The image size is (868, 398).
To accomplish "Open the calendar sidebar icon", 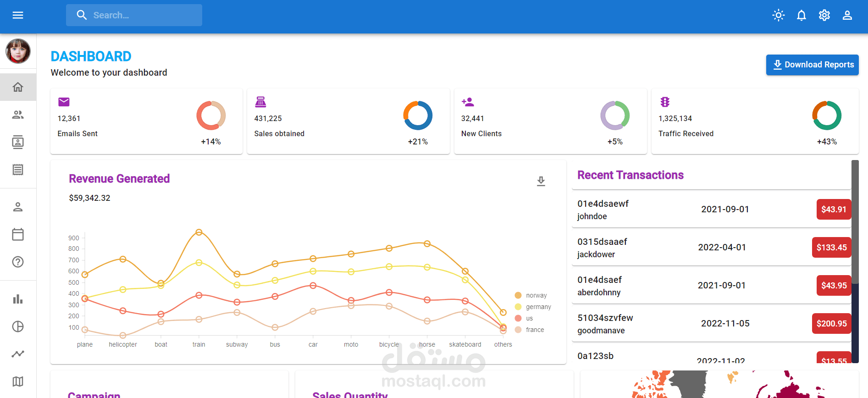I will (18, 234).
